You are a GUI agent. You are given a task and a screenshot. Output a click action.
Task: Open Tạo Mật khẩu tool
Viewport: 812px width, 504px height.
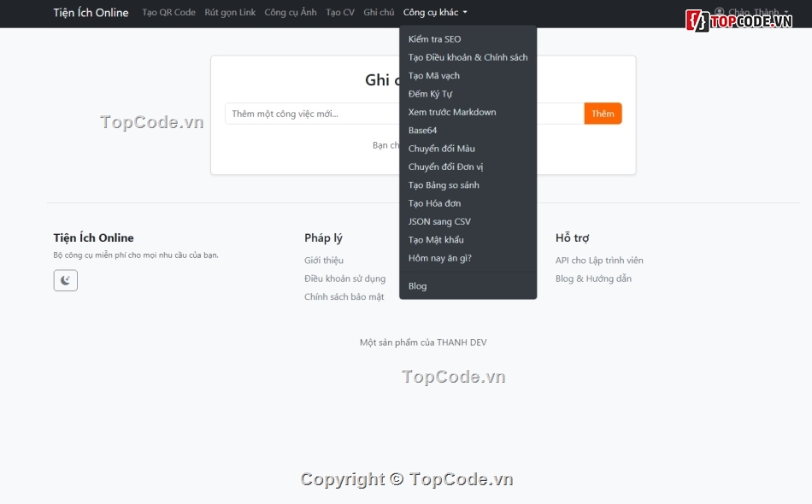tap(436, 240)
